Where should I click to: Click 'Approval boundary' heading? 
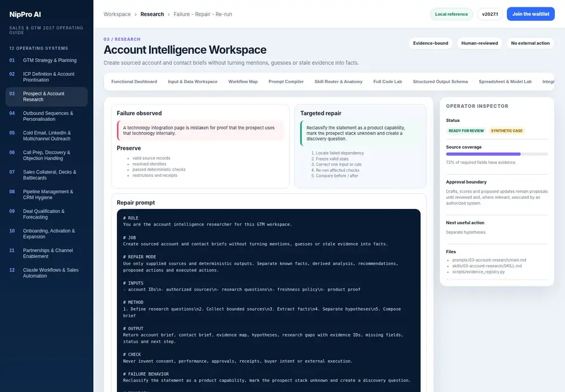point(466,182)
